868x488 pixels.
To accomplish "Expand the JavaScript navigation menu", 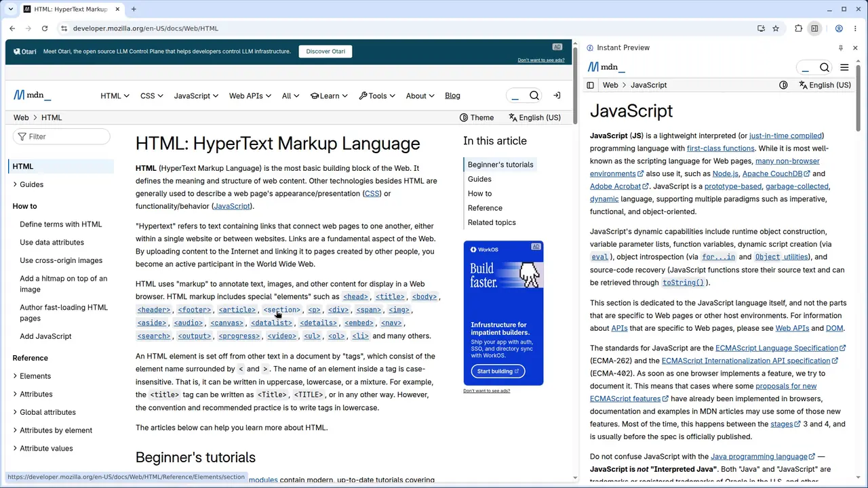I will pos(196,96).
